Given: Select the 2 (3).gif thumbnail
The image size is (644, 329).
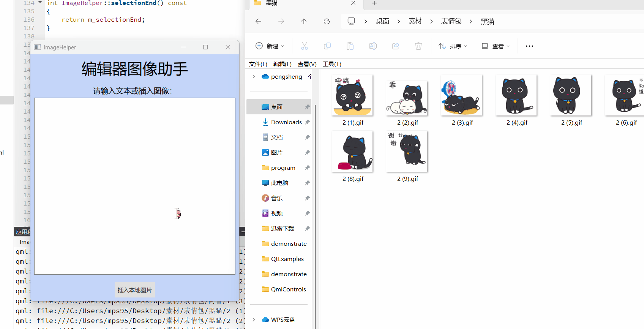Looking at the screenshot, I should coord(461,95).
